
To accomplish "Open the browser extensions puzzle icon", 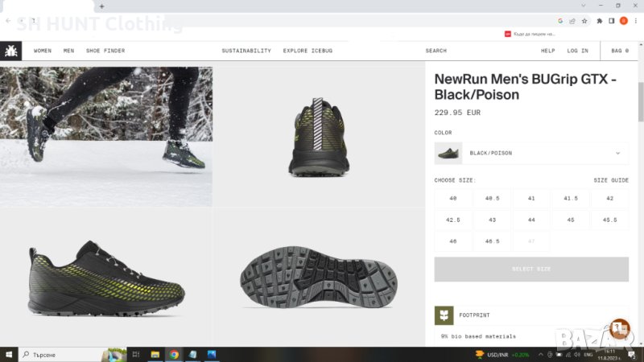I will [x=600, y=21].
